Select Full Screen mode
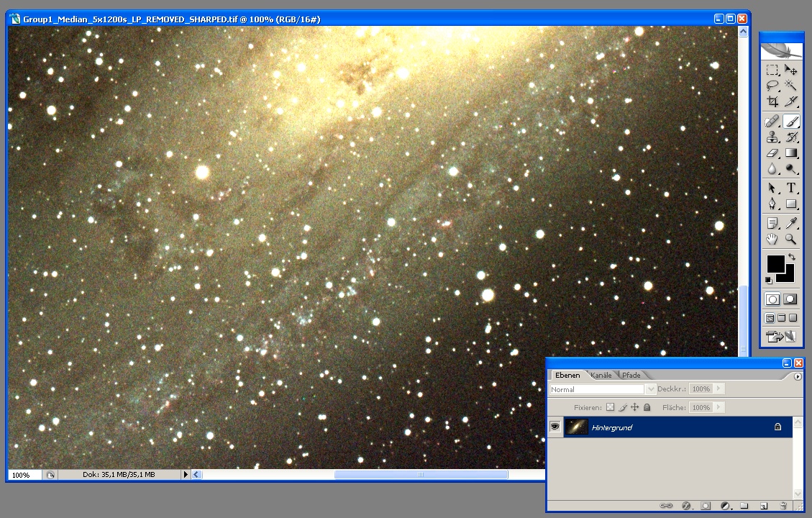The height and width of the screenshot is (518, 812). point(793,318)
